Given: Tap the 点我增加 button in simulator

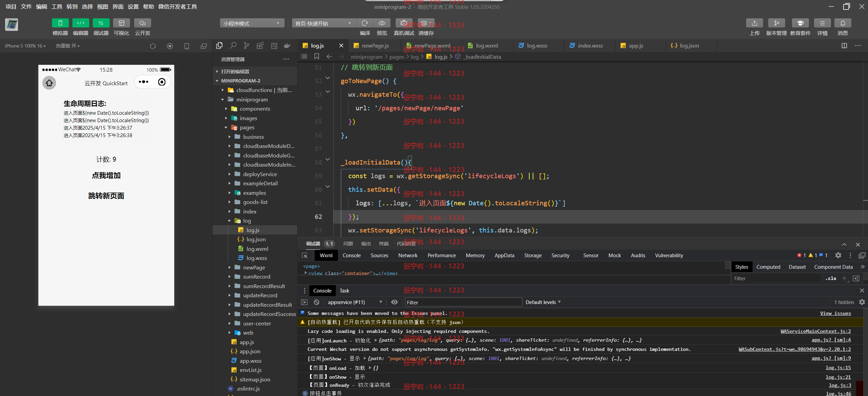Looking at the screenshot, I should (x=106, y=175).
